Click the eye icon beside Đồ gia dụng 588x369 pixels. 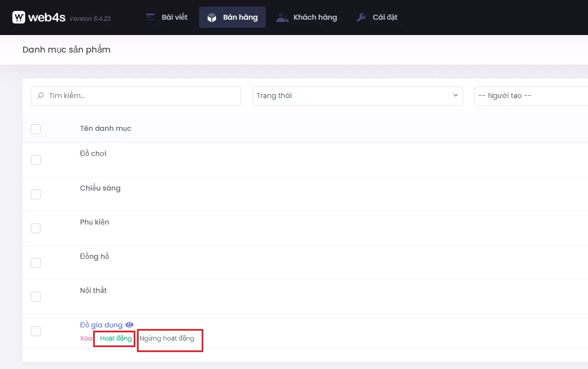coord(129,325)
